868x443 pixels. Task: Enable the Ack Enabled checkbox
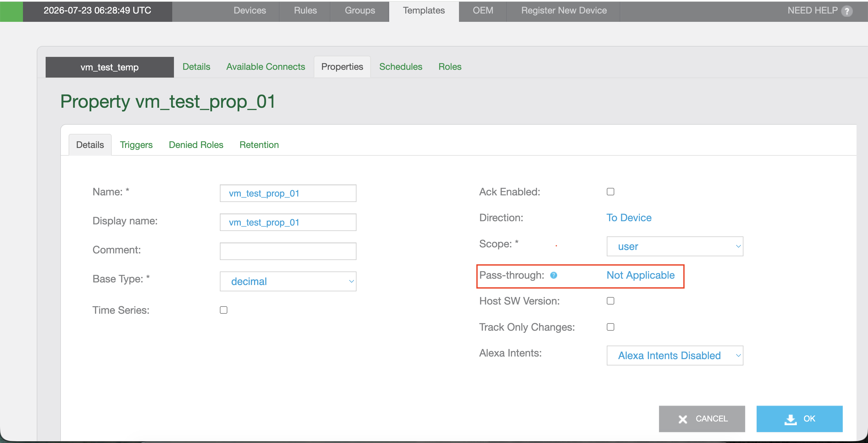[610, 192]
